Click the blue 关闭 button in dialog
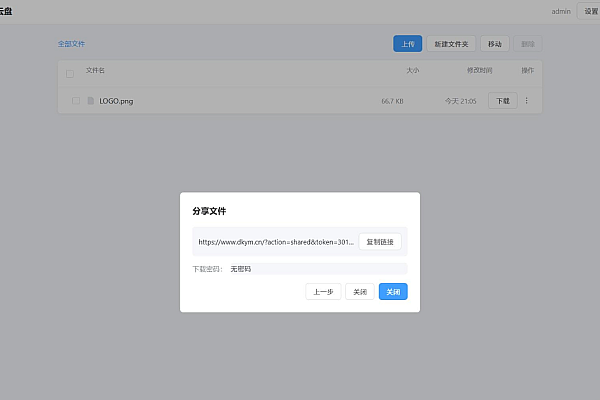The image size is (600, 400). coord(393,292)
